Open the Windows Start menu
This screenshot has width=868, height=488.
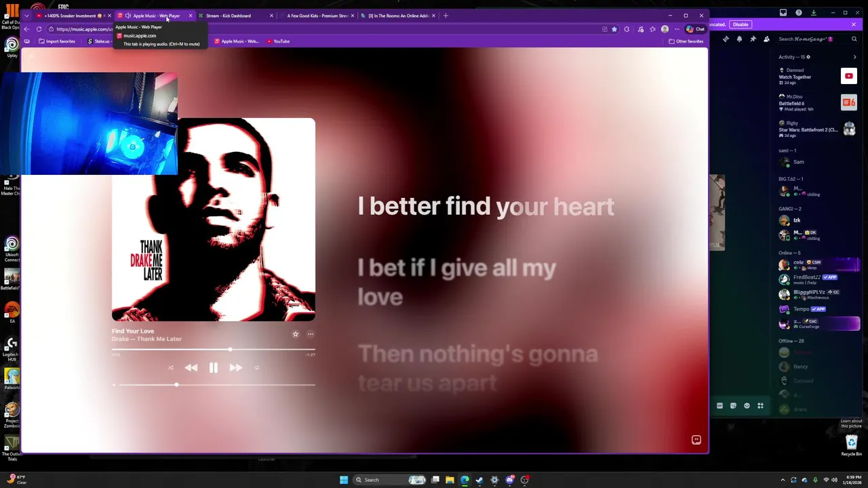(x=344, y=480)
